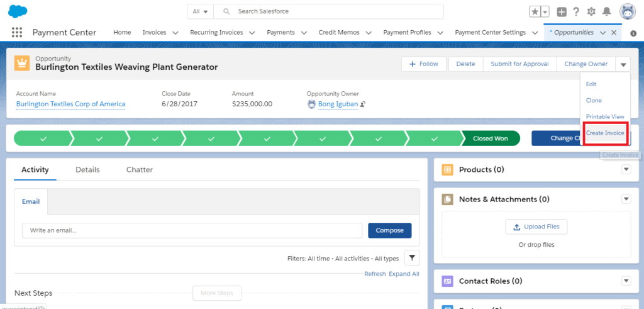Go to the Home tab
This screenshot has width=644, height=309.
122,33
